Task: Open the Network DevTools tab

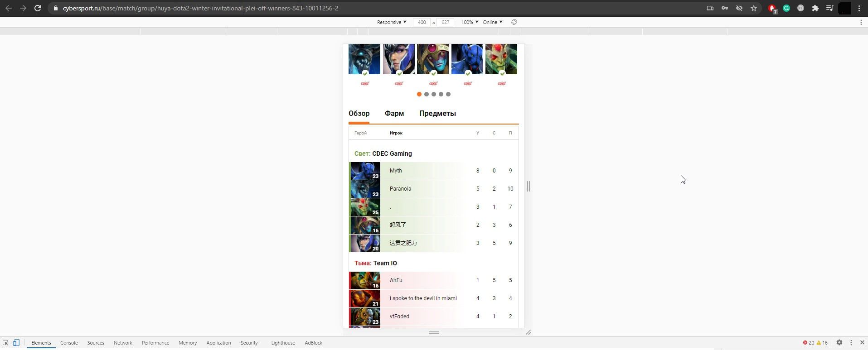Action: (x=123, y=343)
